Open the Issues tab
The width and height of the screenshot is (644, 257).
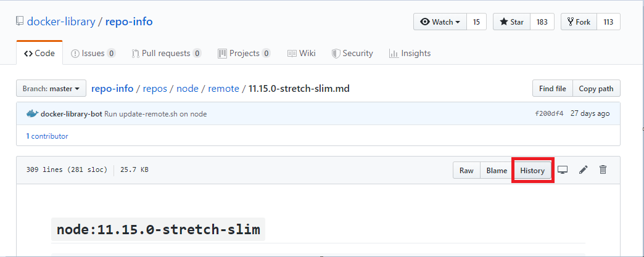(x=93, y=54)
